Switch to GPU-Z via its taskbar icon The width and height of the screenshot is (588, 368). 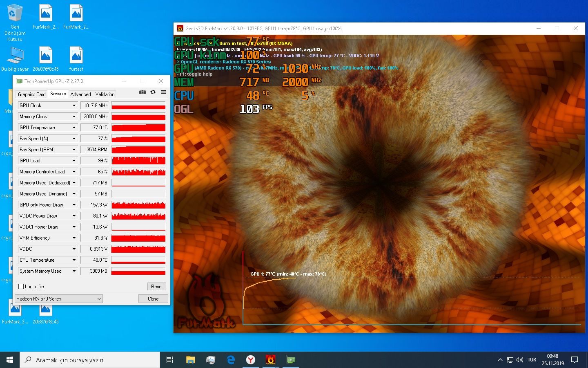click(x=290, y=360)
